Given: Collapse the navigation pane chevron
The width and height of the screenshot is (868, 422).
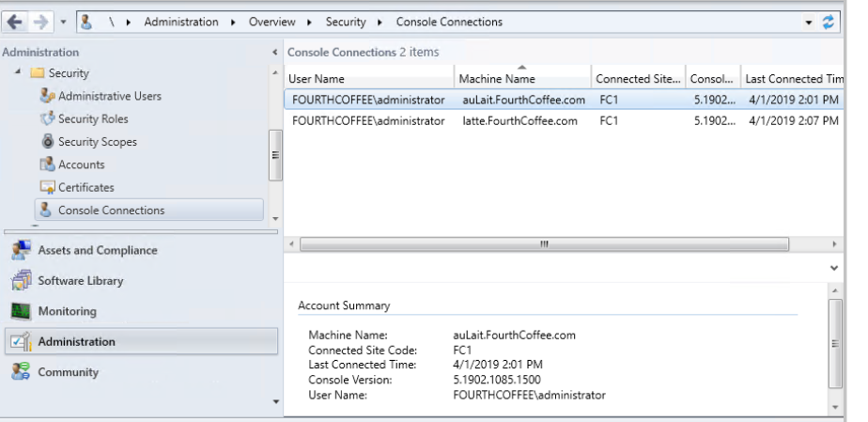Looking at the screenshot, I should tap(275, 53).
